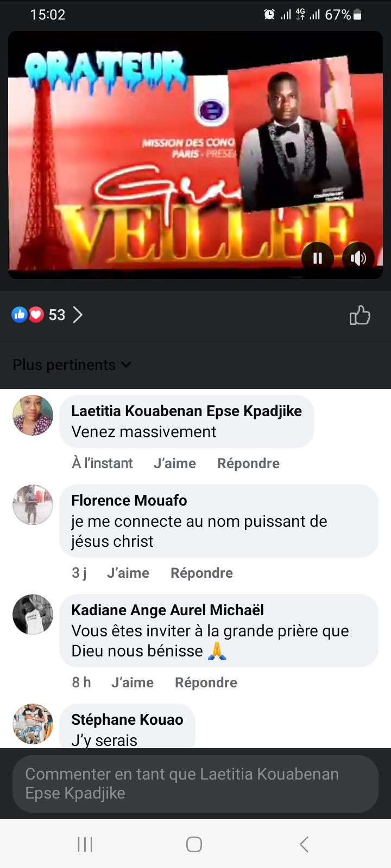Pause the video playback
This screenshot has width=391, height=868.
tap(318, 258)
